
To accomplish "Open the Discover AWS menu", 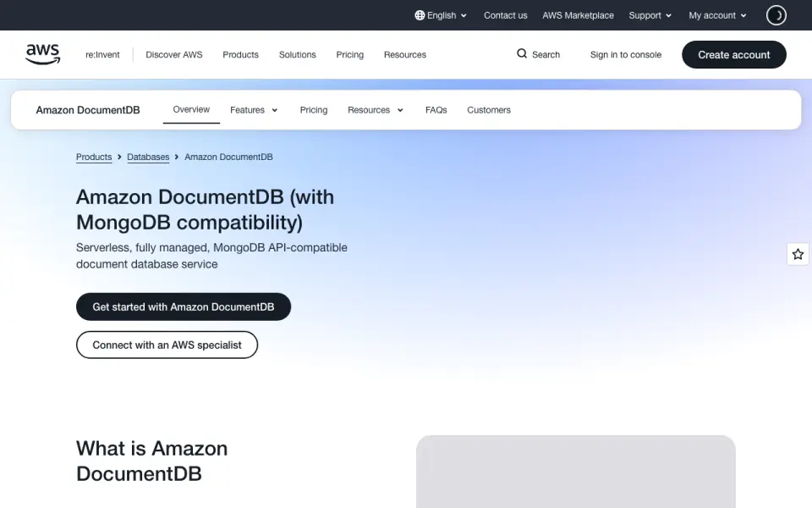I will (174, 54).
